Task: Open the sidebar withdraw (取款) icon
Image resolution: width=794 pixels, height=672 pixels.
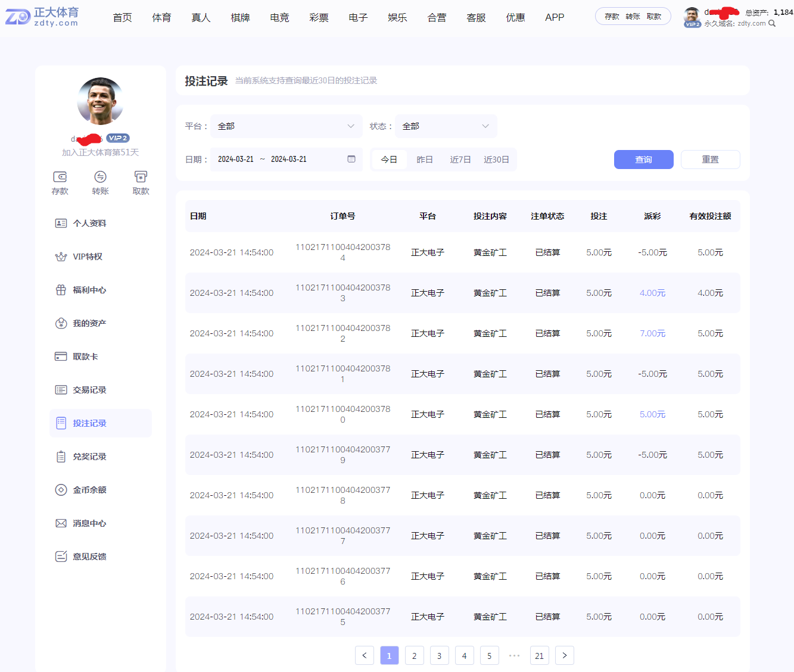Action: 141,177
